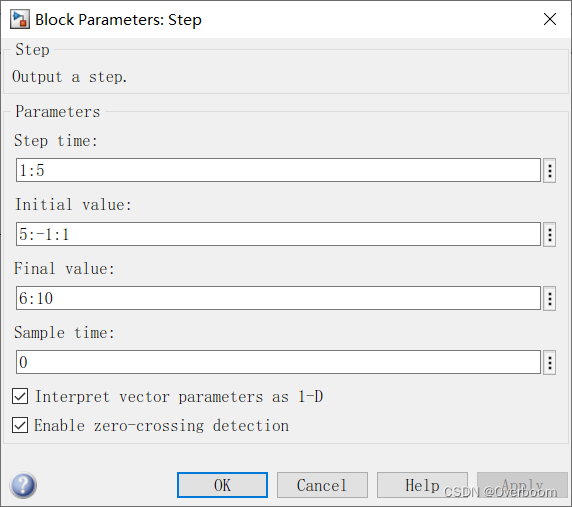Click the Enable zero-crossing detection label
Image resolution: width=572 pixels, height=507 pixels.
(x=162, y=426)
